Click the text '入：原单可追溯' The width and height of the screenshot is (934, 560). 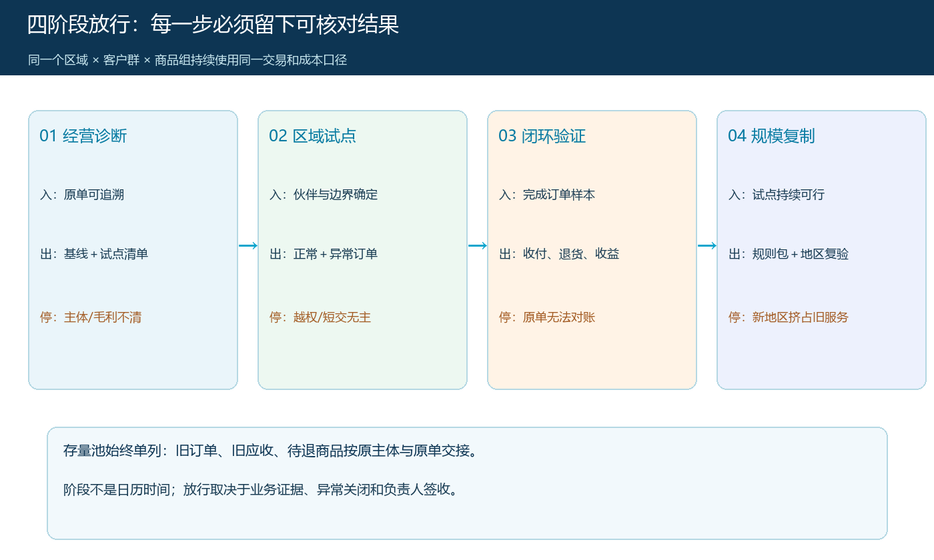pos(82,195)
